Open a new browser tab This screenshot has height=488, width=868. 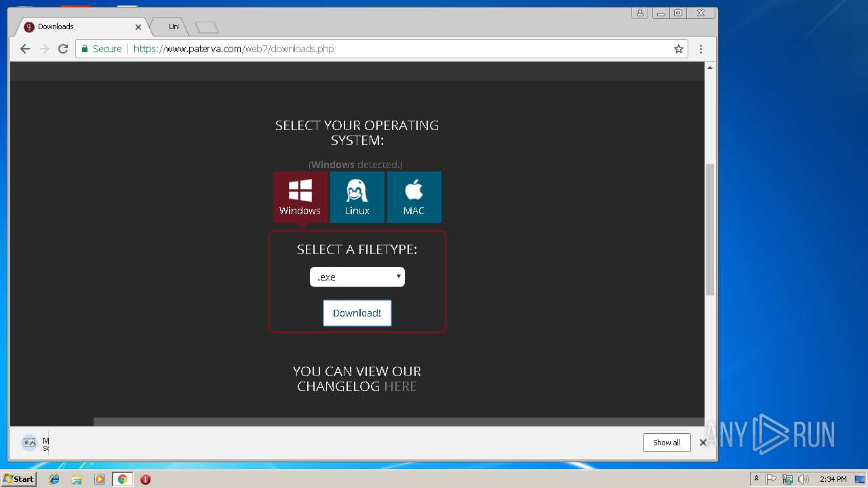[207, 27]
